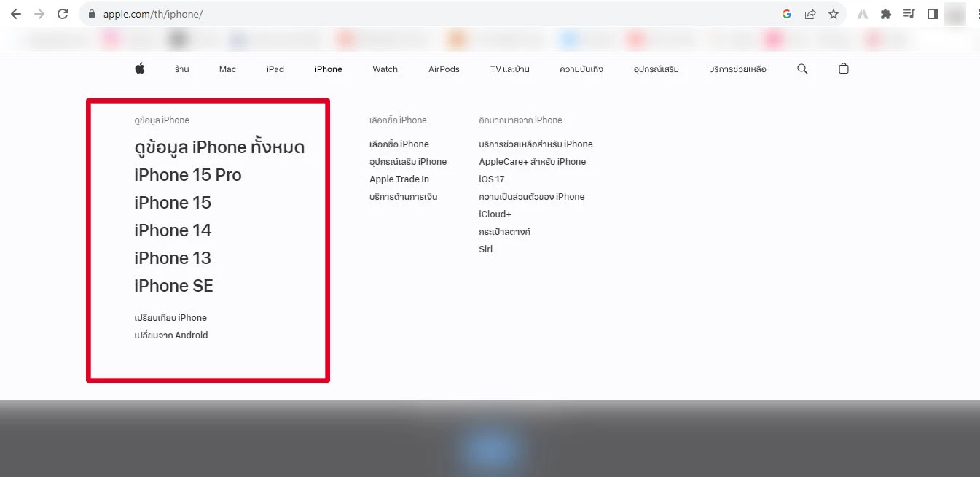The width and height of the screenshot is (980, 477).
Task: Click the เลือกซื้อ iPhone column heading
Action: point(398,120)
